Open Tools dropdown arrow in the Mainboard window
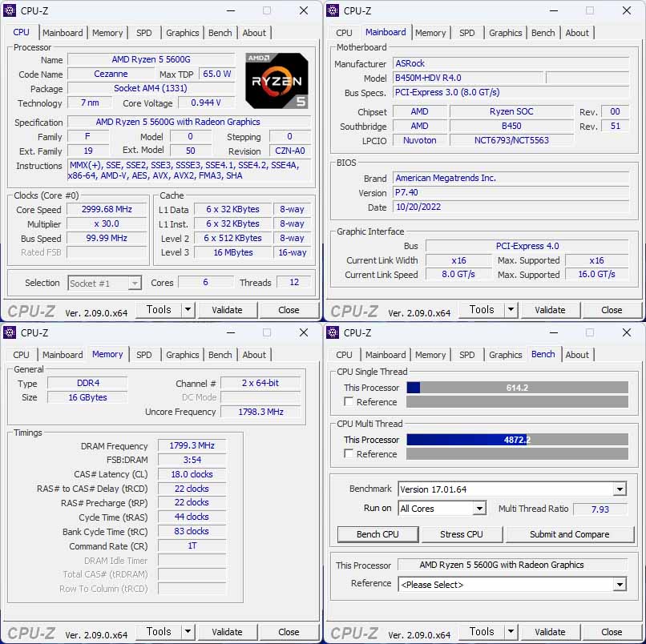Screen dimensions: 646x644 pyautogui.click(x=511, y=310)
